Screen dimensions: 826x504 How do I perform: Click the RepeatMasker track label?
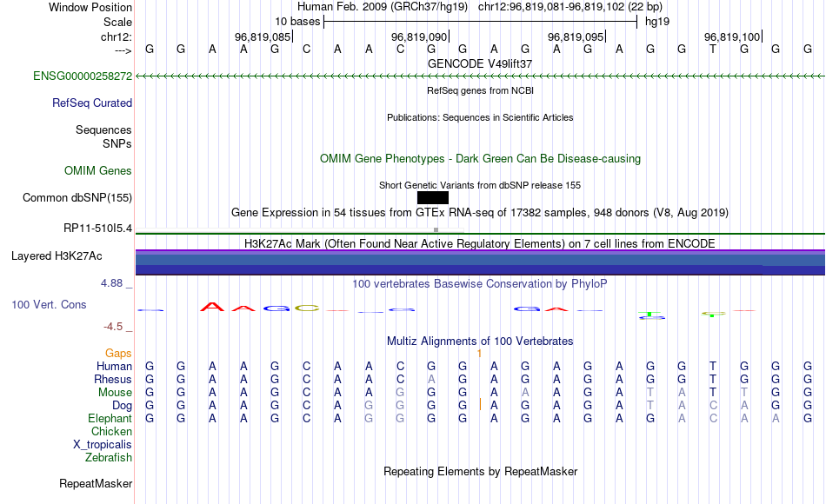(x=96, y=483)
